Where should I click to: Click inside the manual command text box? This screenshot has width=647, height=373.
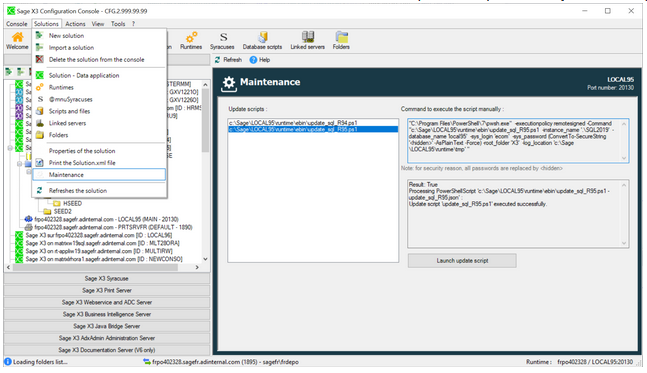point(518,141)
